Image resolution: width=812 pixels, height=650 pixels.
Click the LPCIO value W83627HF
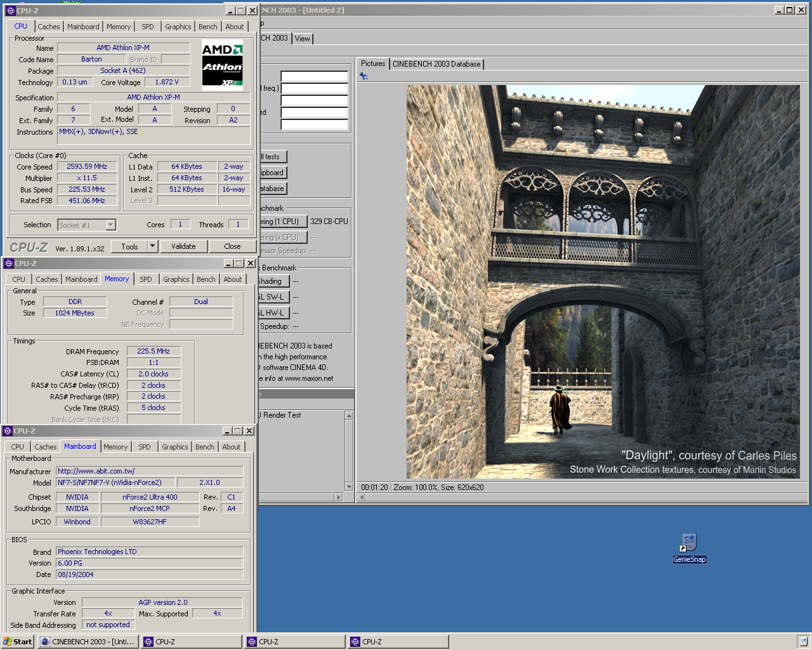[150, 522]
